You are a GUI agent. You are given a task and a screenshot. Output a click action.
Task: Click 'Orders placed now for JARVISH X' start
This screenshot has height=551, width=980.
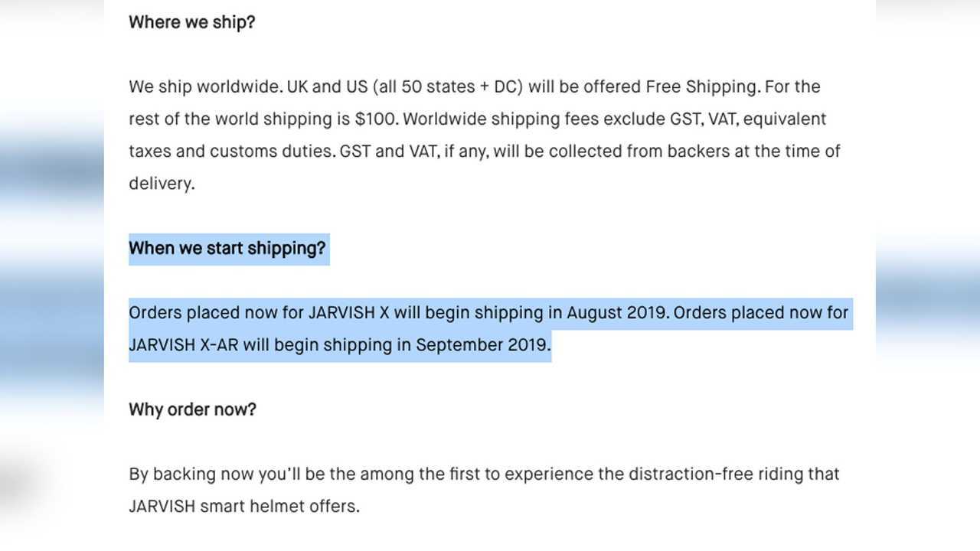coord(259,313)
